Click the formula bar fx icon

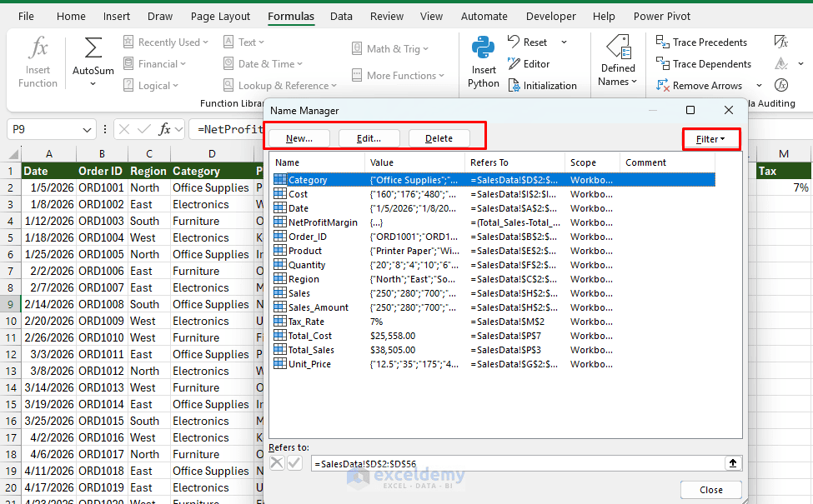(x=164, y=129)
